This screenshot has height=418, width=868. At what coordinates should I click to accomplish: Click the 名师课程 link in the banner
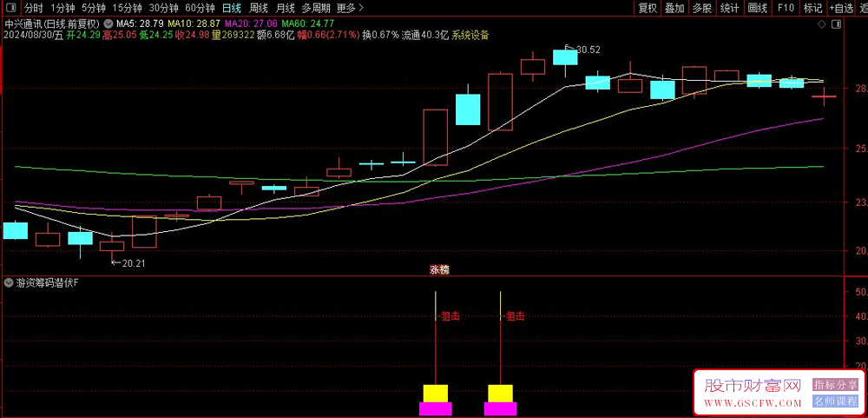click(x=835, y=401)
